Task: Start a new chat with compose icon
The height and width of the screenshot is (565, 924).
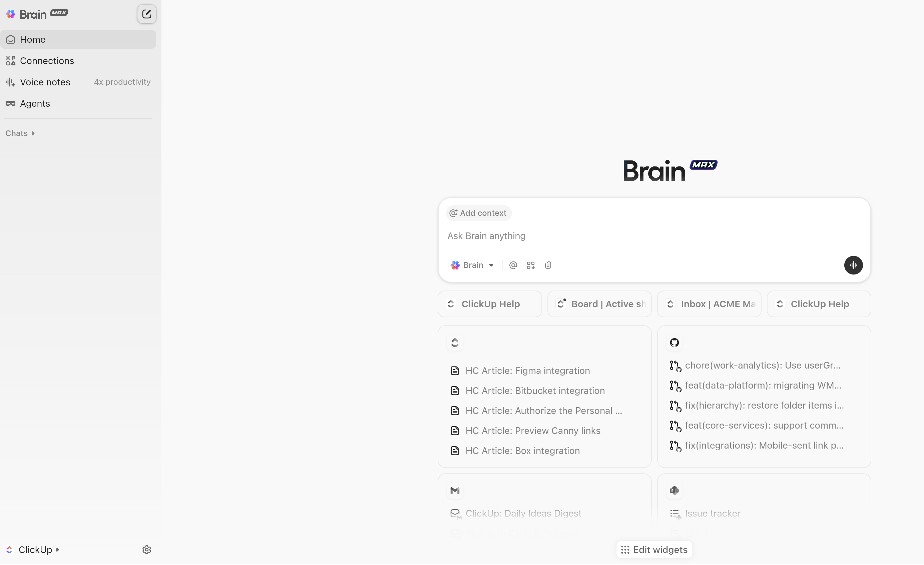Action: pyautogui.click(x=147, y=14)
